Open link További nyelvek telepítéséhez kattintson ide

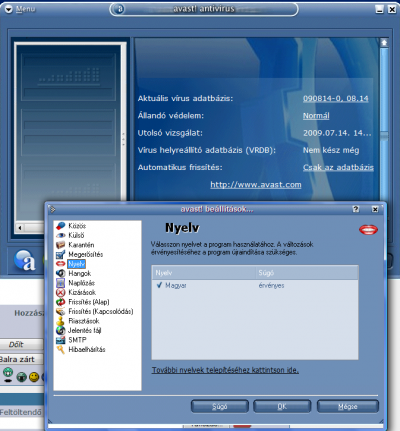click(x=225, y=370)
